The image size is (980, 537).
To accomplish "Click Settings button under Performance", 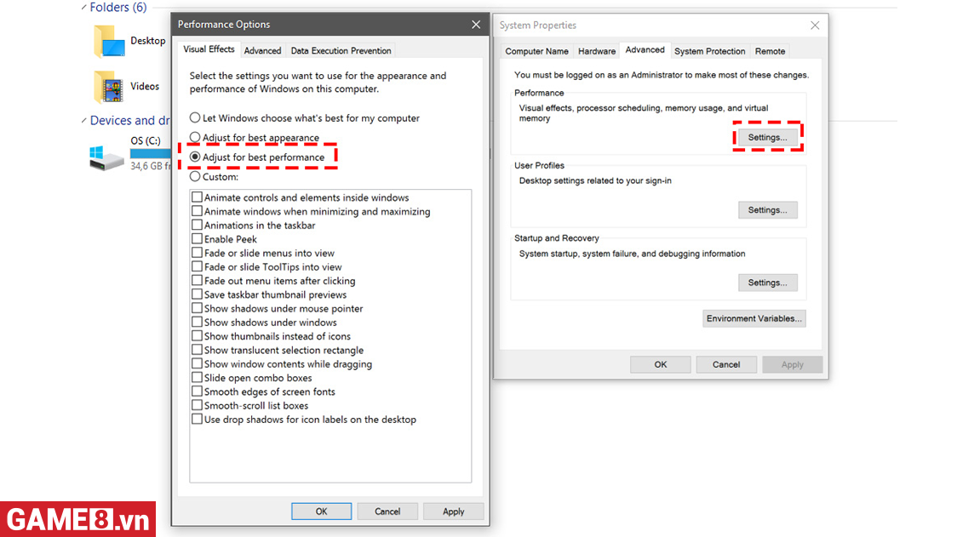I will tap(767, 137).
